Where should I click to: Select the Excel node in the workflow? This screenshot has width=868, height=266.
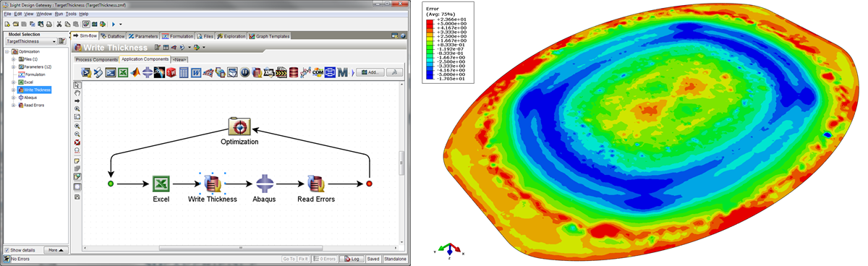(161, 184)
